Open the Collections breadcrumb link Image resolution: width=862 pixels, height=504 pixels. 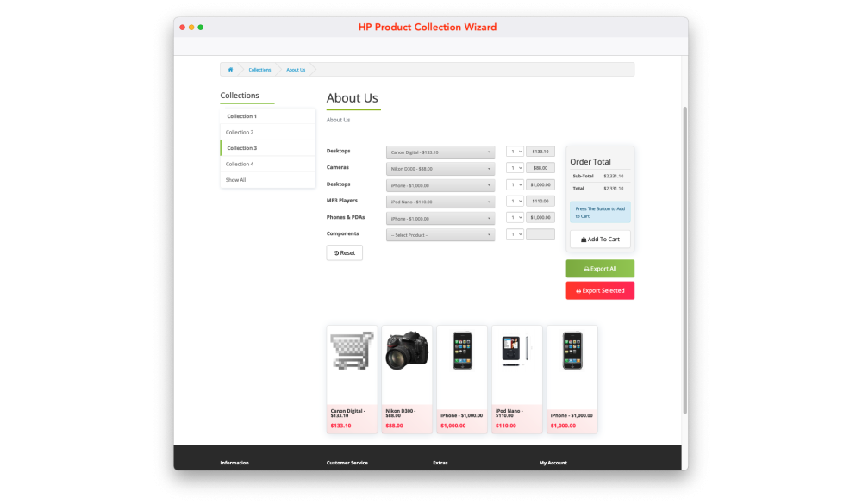coord(259,70)
